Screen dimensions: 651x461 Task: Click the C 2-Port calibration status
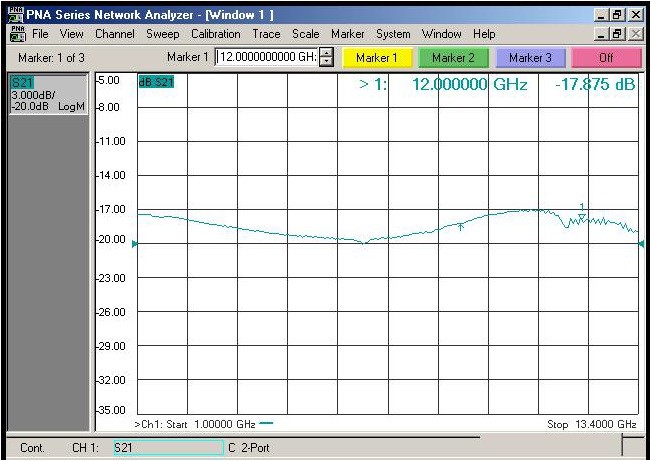pos(249,448)
